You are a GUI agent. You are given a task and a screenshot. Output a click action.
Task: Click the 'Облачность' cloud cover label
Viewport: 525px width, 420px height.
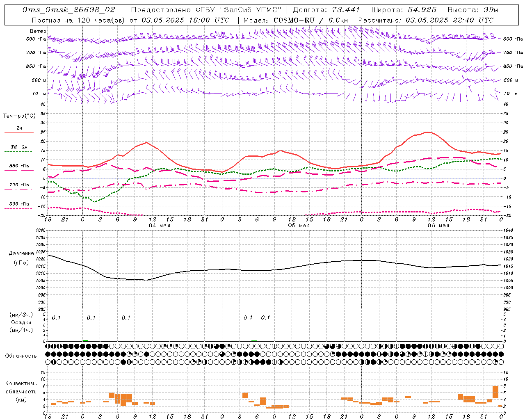tap(21, 356)
